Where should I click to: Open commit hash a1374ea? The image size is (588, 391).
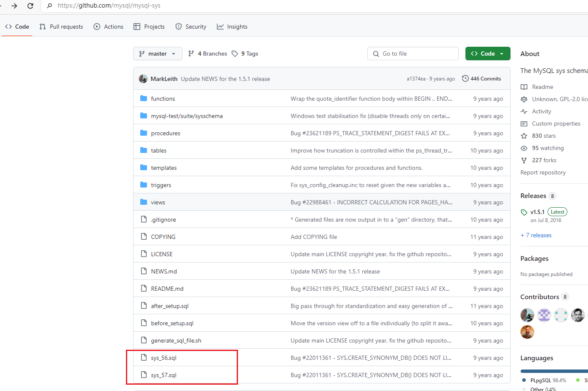tap(416, 79)
